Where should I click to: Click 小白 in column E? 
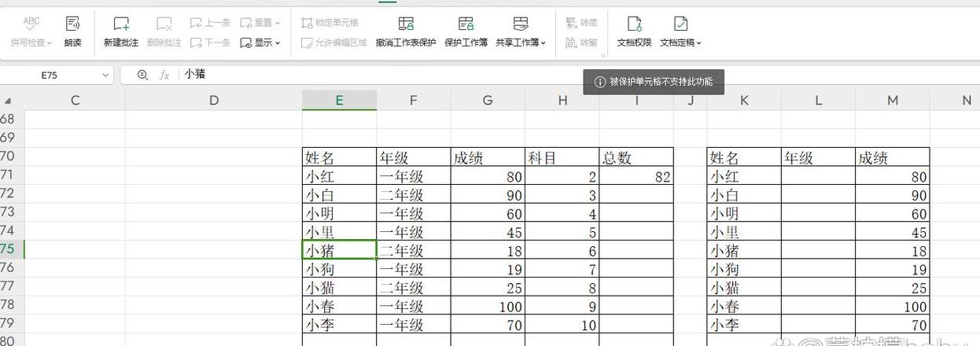click(x=339, y=193)
